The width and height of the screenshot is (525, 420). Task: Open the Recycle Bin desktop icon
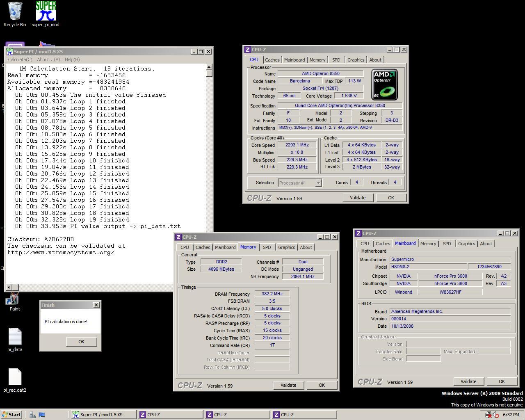tap(15, 14)
